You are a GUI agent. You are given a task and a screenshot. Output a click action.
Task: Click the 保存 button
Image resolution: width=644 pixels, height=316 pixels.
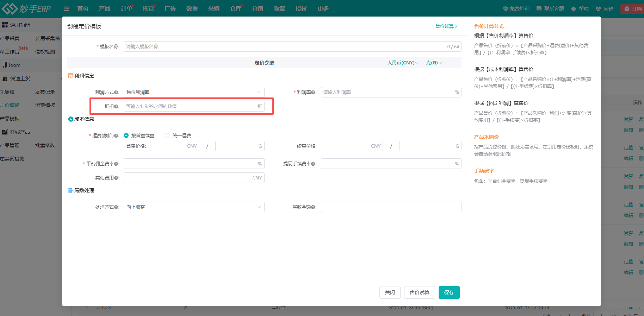coord(449,292)
